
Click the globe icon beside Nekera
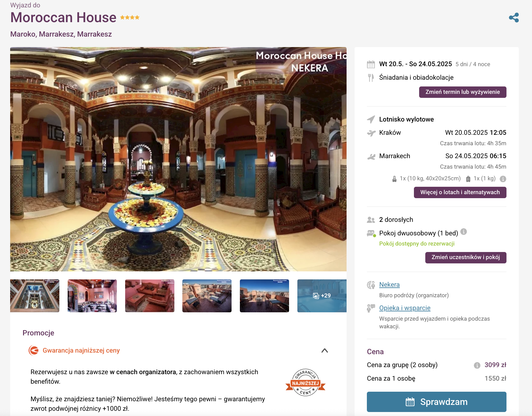click(371, 285)
